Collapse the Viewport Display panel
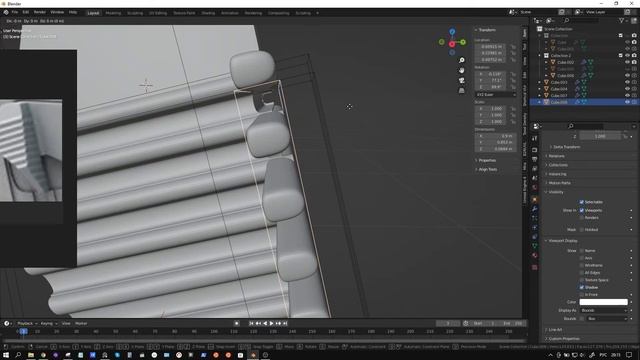This screenshot has width=640, height=360. (x=562, y=241)
